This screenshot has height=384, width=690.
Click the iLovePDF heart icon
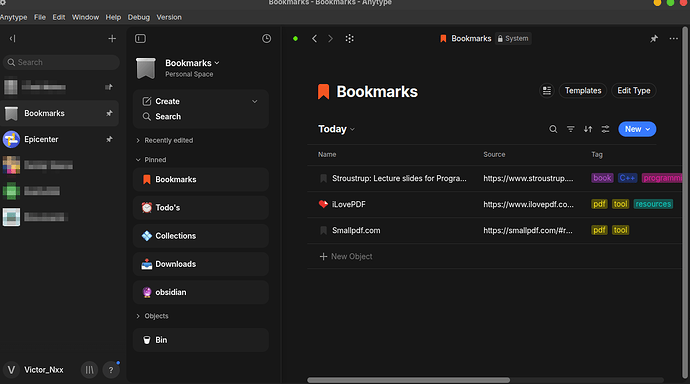pyautogui.click(x=323, y=204)
